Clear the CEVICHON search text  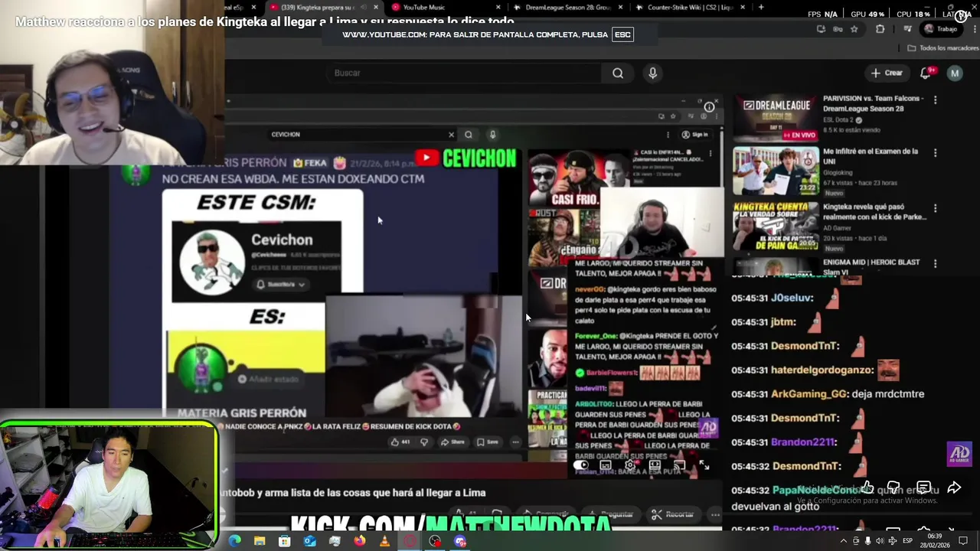tap(451, 135)
